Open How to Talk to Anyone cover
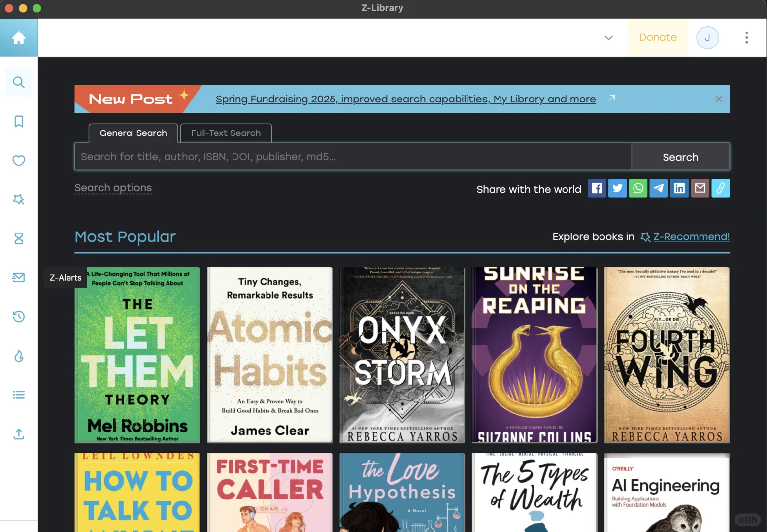Image resolution: width=767 pixels, height=532 pixels. pos(137,493)
